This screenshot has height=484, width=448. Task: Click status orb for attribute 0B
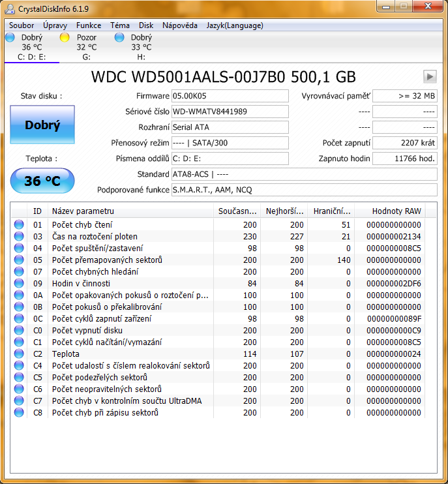click(x=19, y=307)
